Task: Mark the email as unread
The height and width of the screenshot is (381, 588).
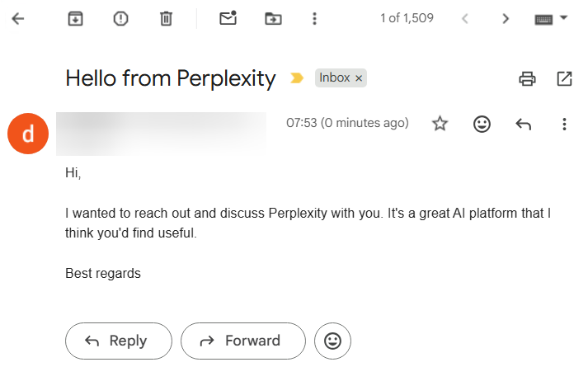Action: point(228,18)
